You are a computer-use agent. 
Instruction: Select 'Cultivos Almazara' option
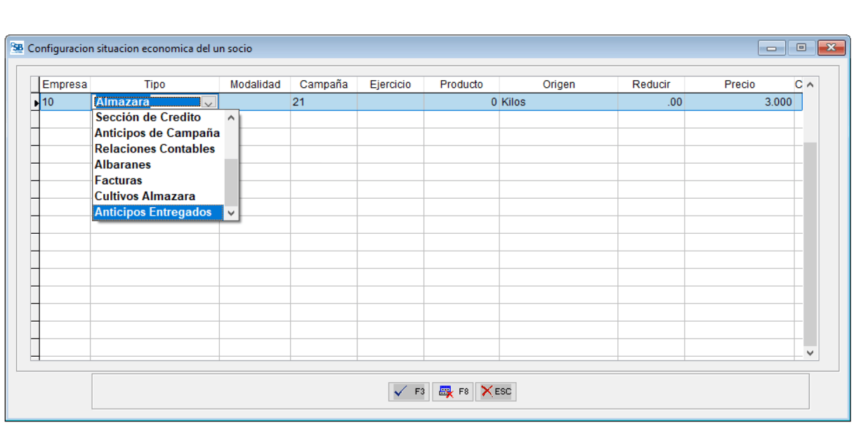pos(145,196)
